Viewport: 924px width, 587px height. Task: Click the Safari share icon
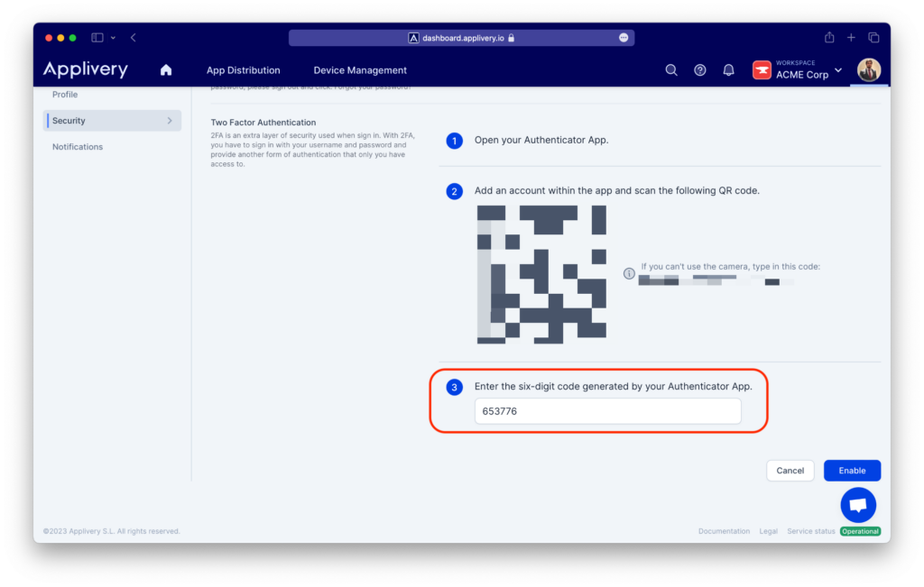click(x=829, y=37)
